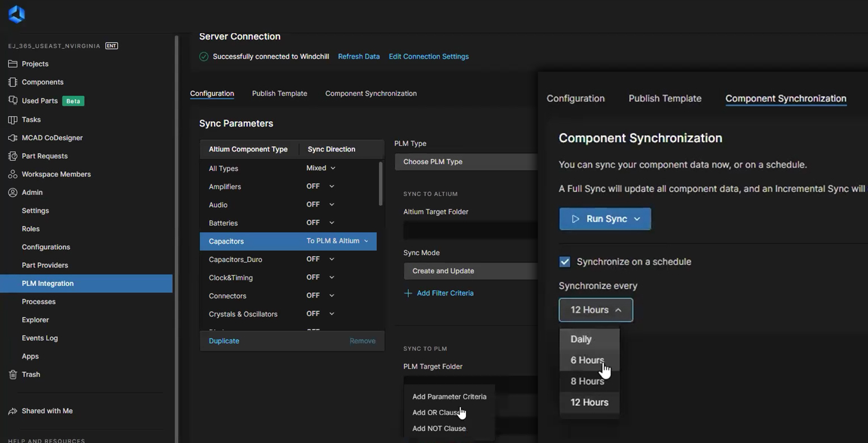Click the Beta badge on Used Parts
The height and width of the screenshot is (443, 868).
click(73, 101)
